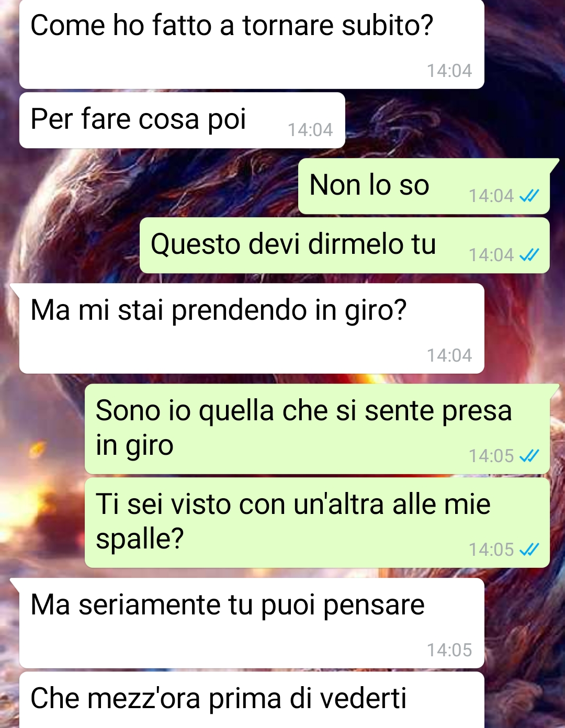Click the read ticks on 'Sono io quella' message
565x728 pixels.
[x=529, y=456]
